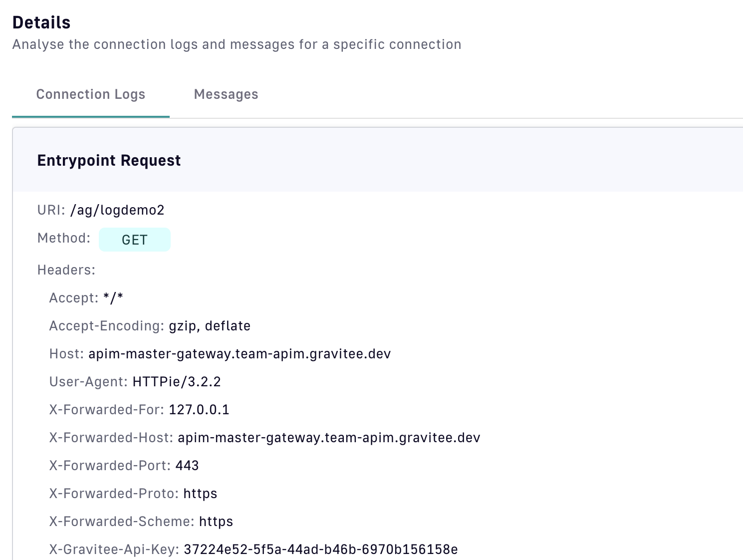This screenshot has height=560, width=743.
Task: Click the X-Forwarded-For IP 127.0.0.1
Action: 199,410
